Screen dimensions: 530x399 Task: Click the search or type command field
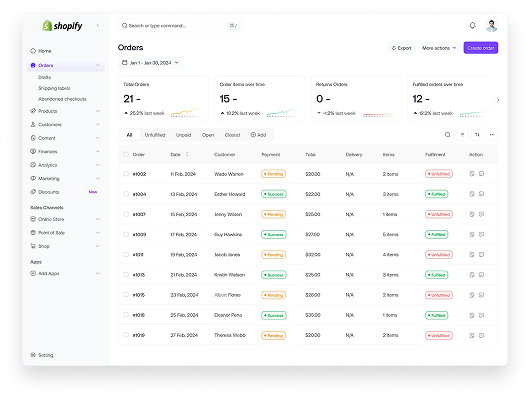(180, 25)
